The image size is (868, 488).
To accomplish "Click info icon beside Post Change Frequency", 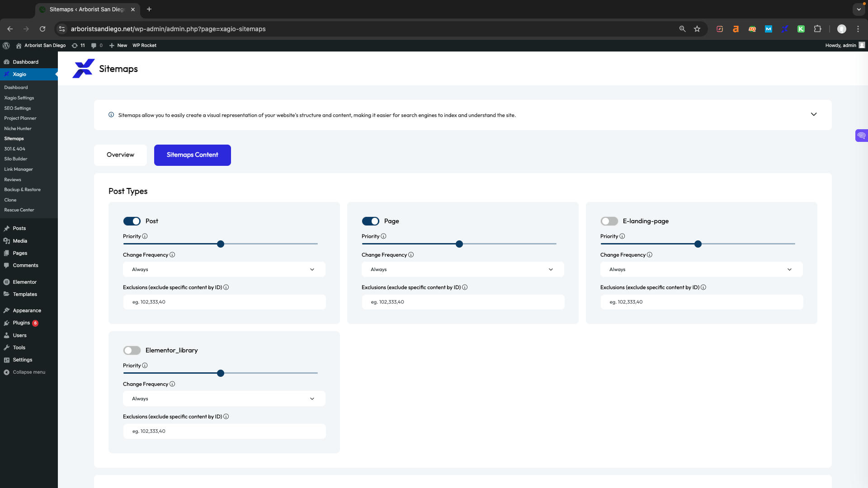I will click(x=172, y=255).
